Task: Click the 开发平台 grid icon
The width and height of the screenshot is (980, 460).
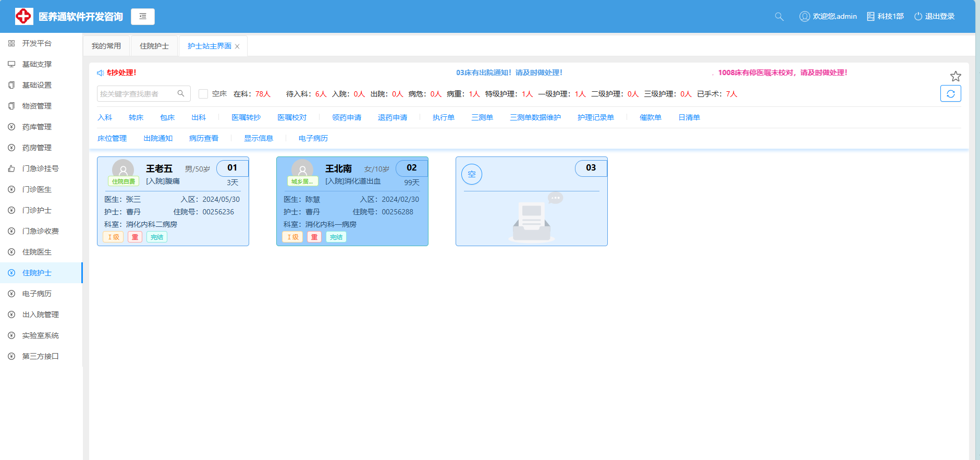Action: [x=11, y=43]
